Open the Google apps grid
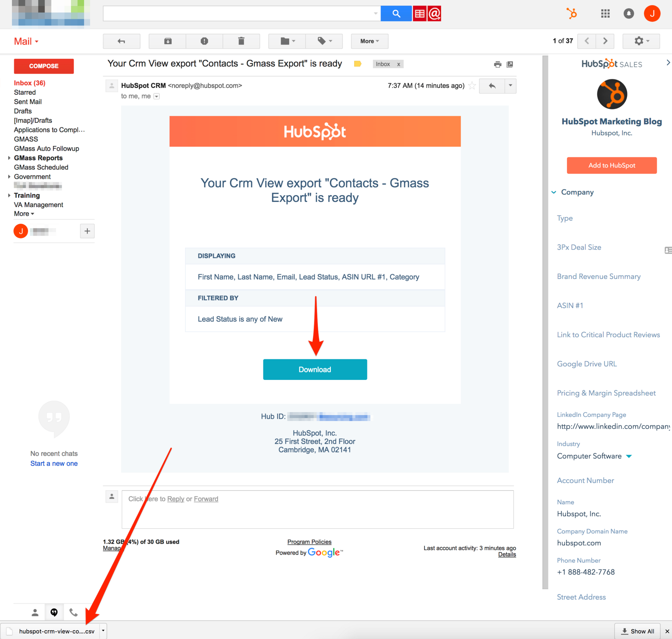Viewport: 672px width, 639px height. point(605,14)
